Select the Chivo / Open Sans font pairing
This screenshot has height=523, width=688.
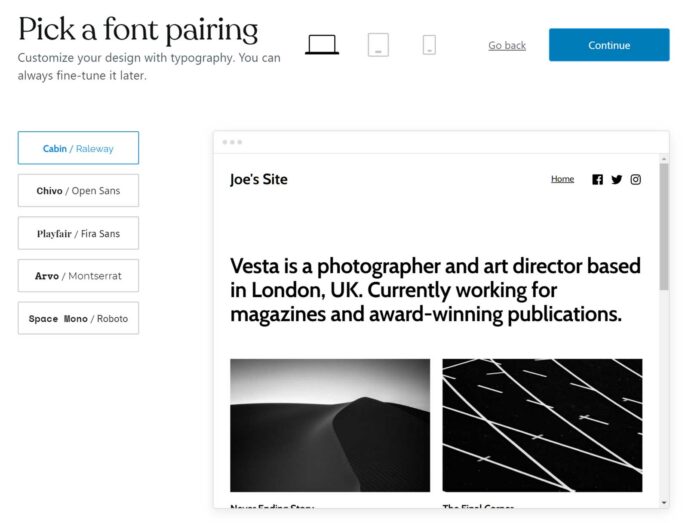78,190
